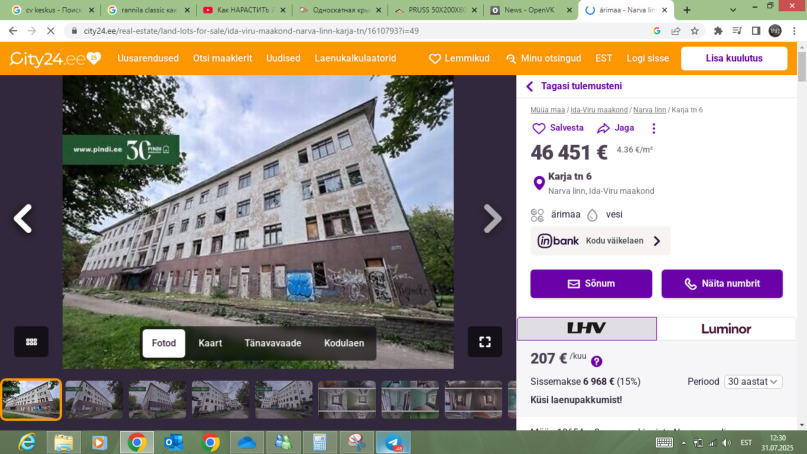The width and height of the screenshot is (807, 454).
Task: Click the Jaga share arrow icon
Action: (603, 128)
